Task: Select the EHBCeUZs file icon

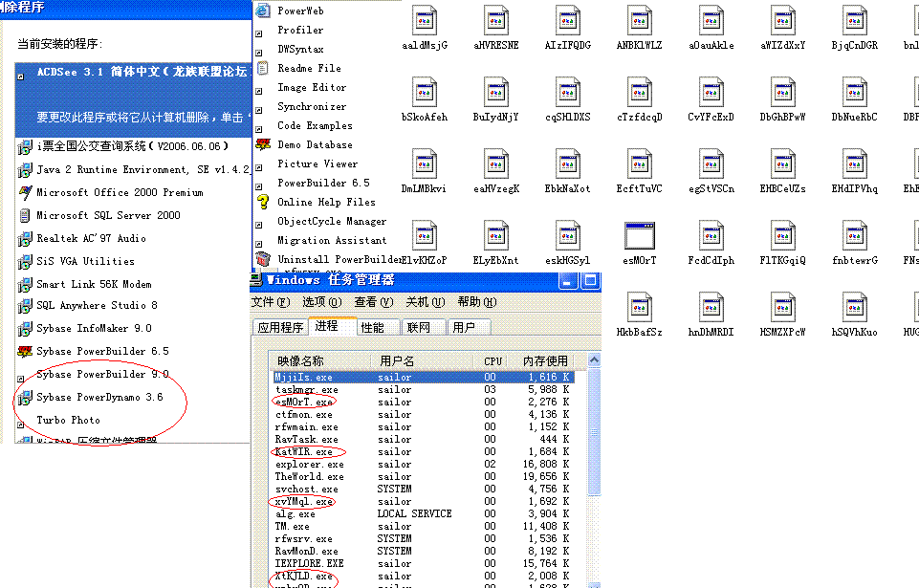Action: (783, 163)
